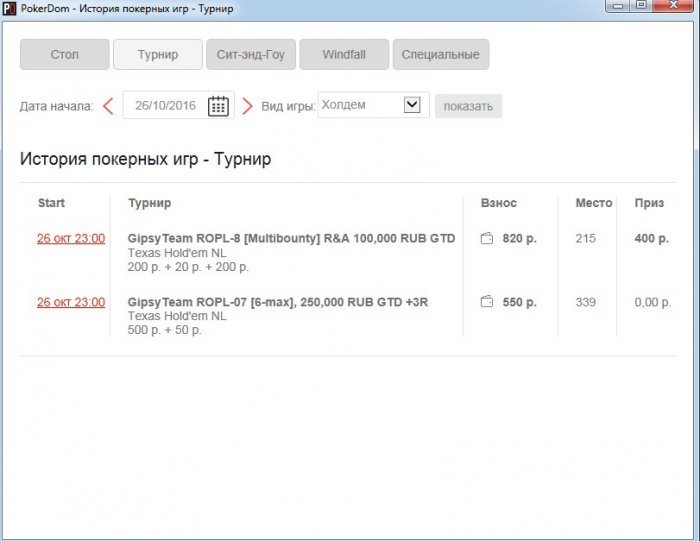Go to previous date with left arrow
700x541 pixels.
pyautogui.click(x=108, y=106)
